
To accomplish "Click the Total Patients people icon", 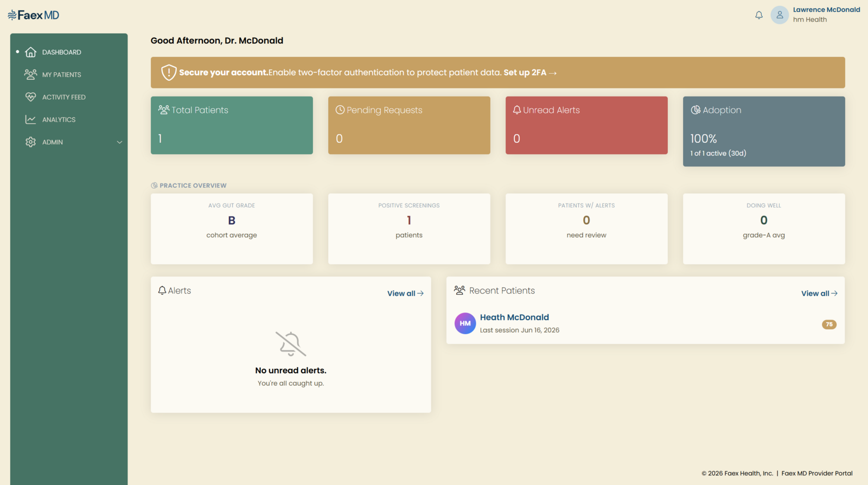I will [x=164, y=110].
